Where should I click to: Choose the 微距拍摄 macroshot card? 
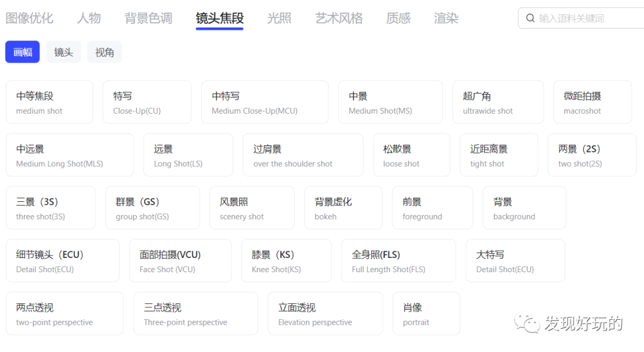(x=592, y=102)
